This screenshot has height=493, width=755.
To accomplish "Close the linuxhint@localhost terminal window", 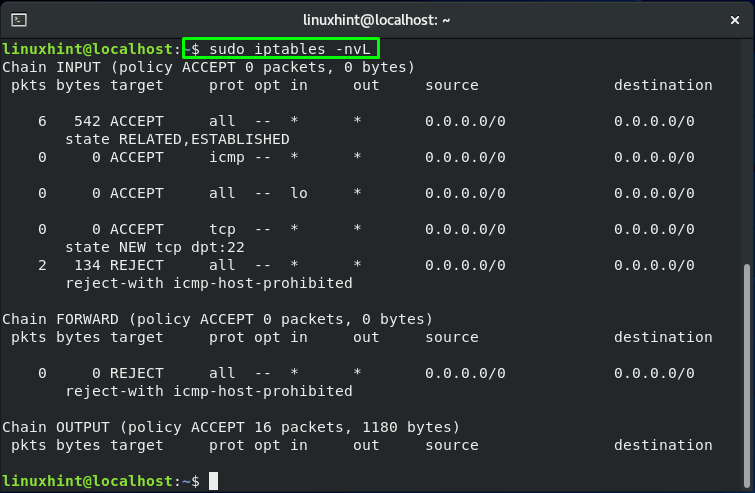I will tap(735, 20).
